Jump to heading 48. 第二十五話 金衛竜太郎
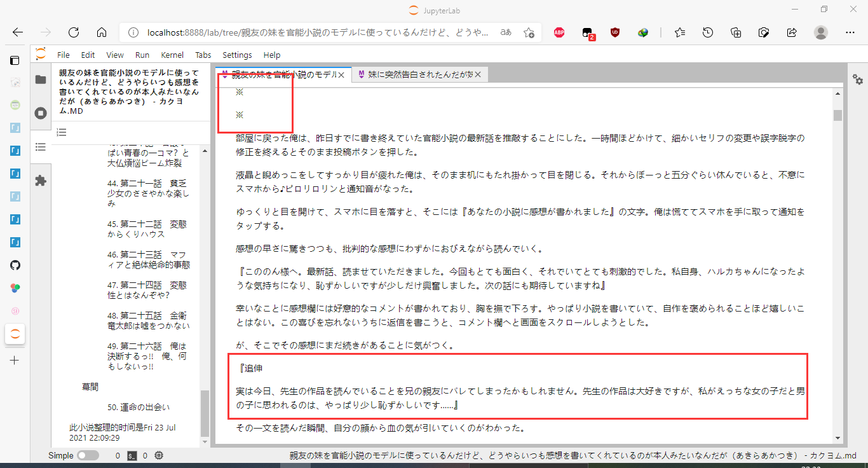Screen dimensions: 868x468 point(149,320)
